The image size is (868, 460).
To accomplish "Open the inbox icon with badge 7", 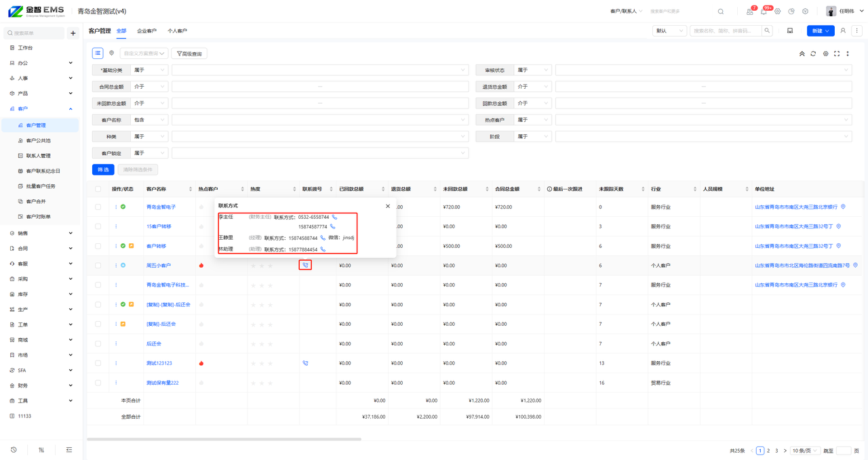I will pyautogui.click(x=749, y=12).
